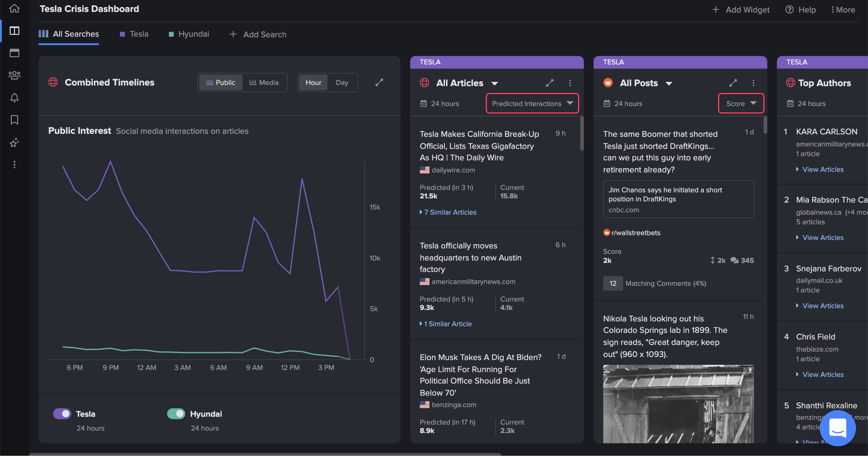The width and height of the screenshot is (868, 457).
Task: Click the purple Tesla color swatch tab marker
Action: coord(122,34)
